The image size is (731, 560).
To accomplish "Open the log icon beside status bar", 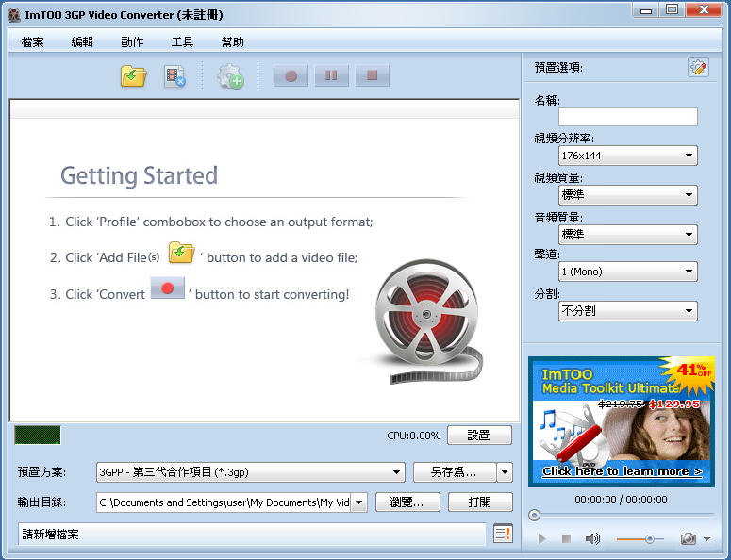I will [x=504, y=534].
